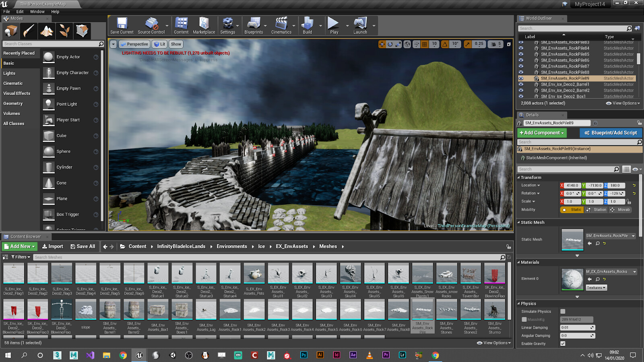Select the Landscape mode icon
The width and height of the screenshot is (644, 362).
46,31
